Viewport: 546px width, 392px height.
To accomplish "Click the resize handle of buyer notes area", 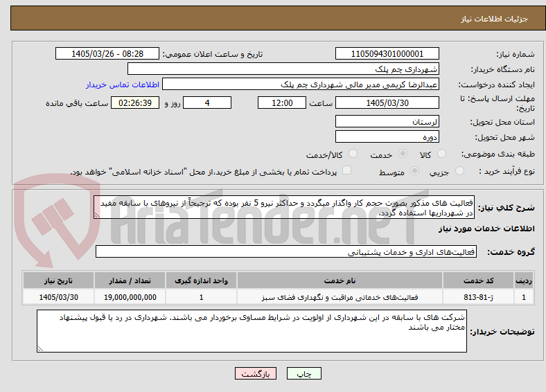I will coord(40,348).
